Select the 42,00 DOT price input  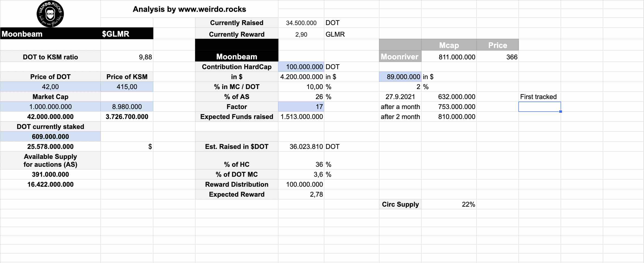50,87
